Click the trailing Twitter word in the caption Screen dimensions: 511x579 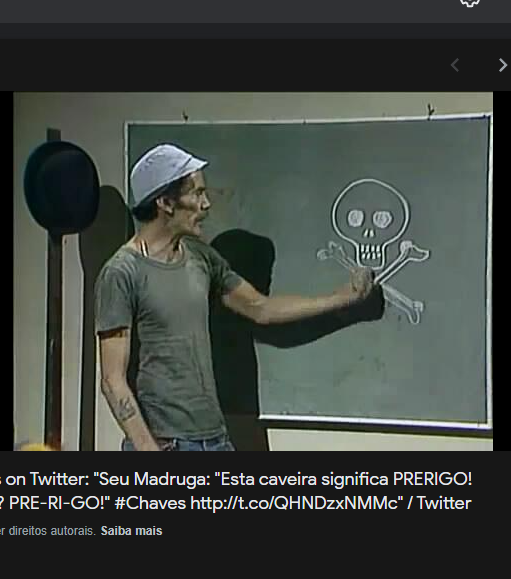(444, 503)
